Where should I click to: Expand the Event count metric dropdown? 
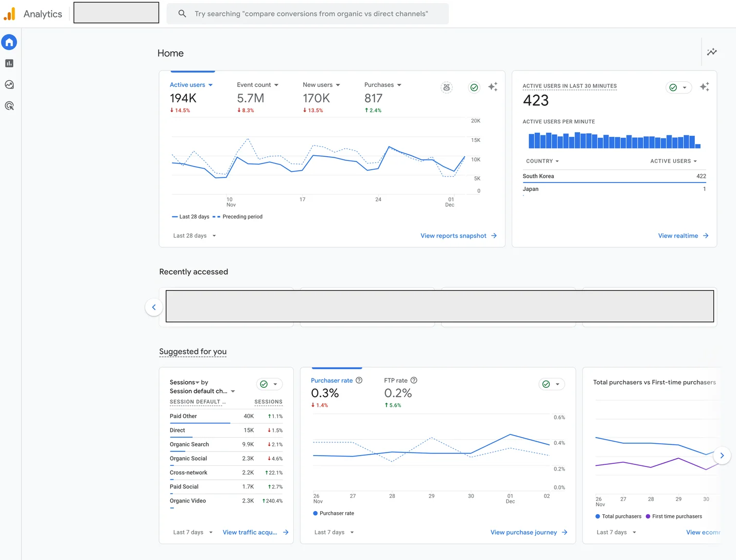click(x=257, y=85)
